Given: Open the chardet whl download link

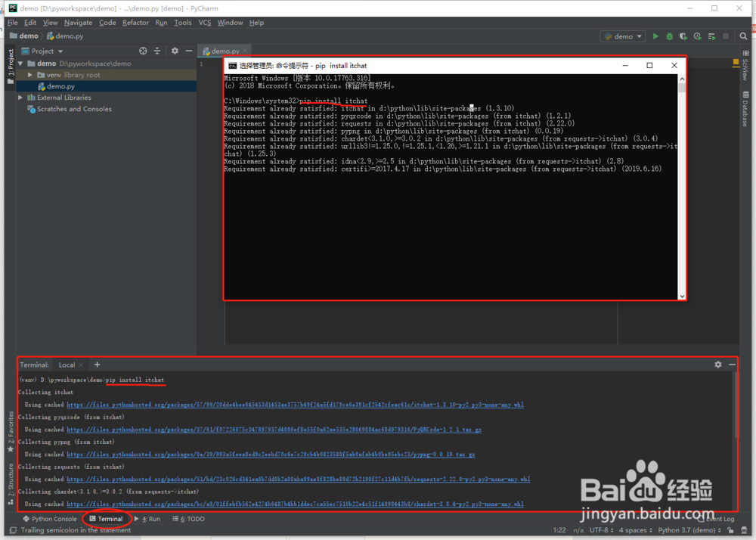Looking at the screenshot, I should coord(295,504).
